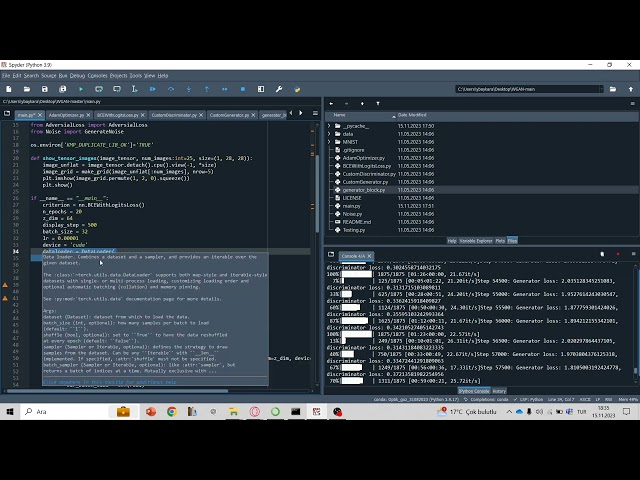This screenshot has width=640, height=480.
Task: Run the current cell
Action: point(99,89)
